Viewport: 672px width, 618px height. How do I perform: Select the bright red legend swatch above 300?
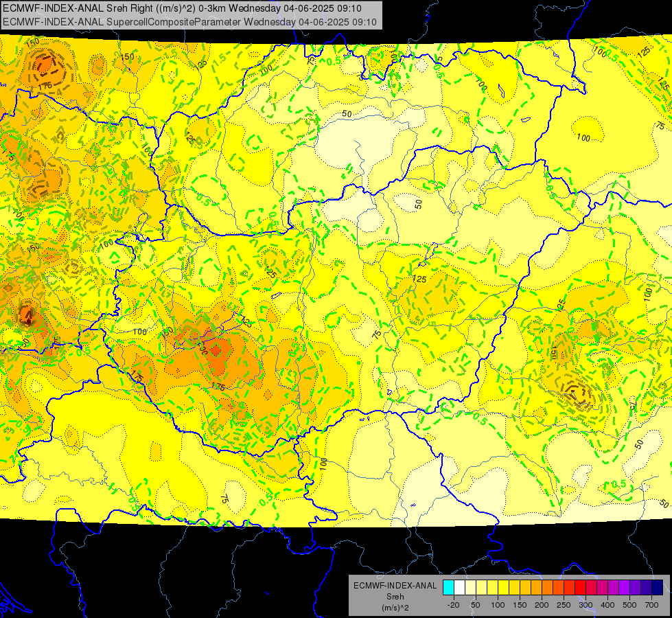click(580, 587)
